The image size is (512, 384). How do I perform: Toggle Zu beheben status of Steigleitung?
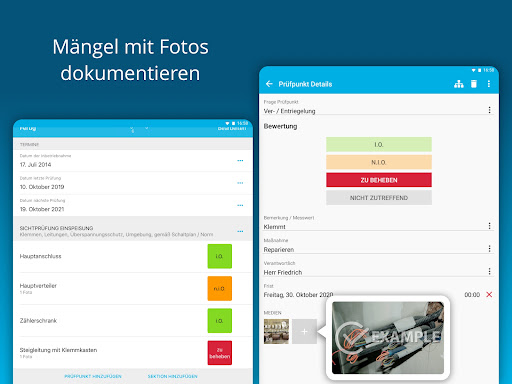click(220, 353)
